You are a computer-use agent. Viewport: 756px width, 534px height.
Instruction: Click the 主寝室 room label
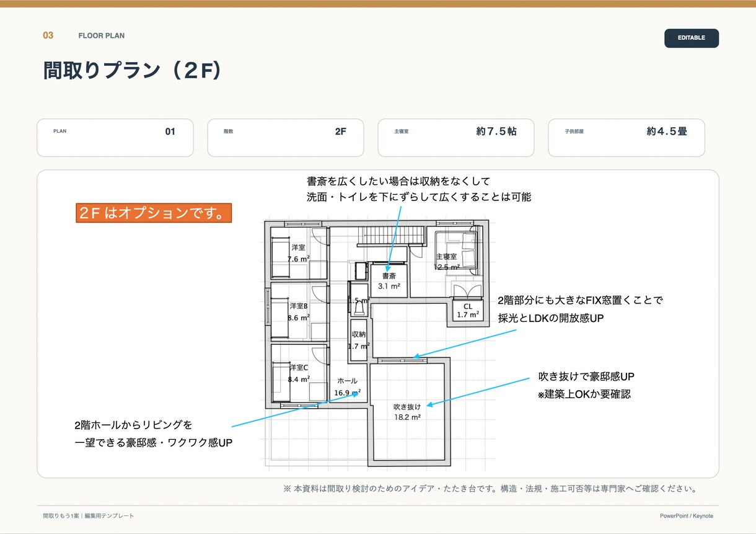click(446, 256)
